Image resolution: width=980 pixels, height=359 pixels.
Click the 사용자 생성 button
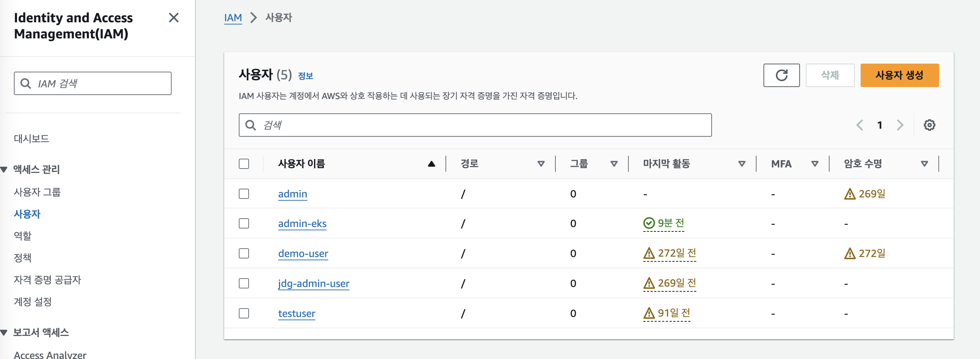pyautogui.click(x=899, y=75)
